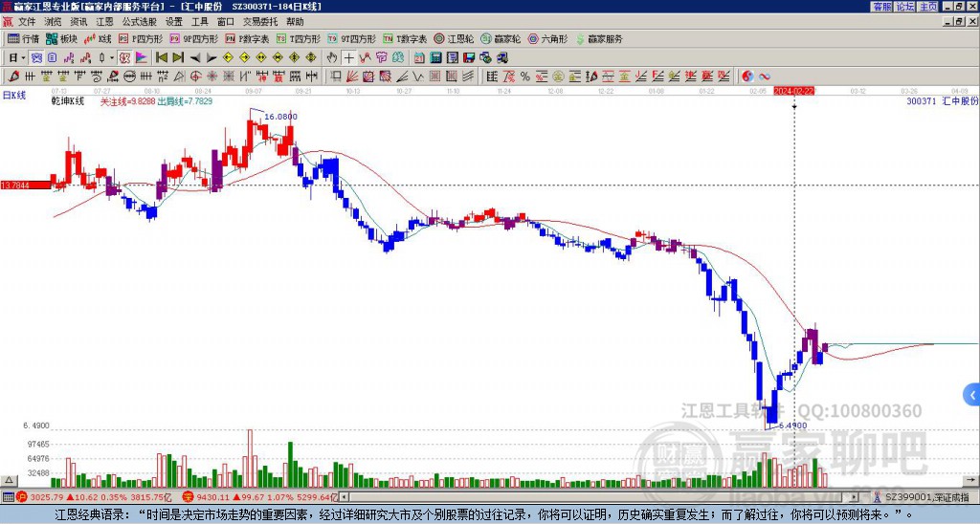Click the first yellow diamond arrow icon

(x=228, y=58)
